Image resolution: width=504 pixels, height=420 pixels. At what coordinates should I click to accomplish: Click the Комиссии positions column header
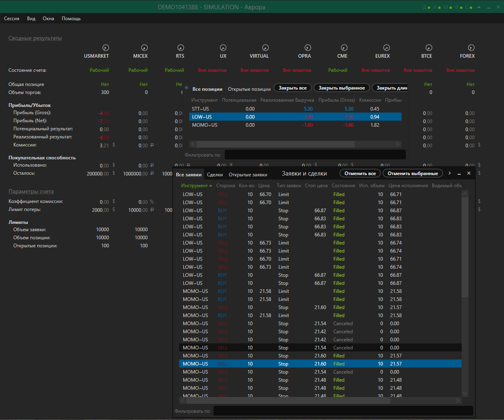pyautogui.click(x=370, y=100)
